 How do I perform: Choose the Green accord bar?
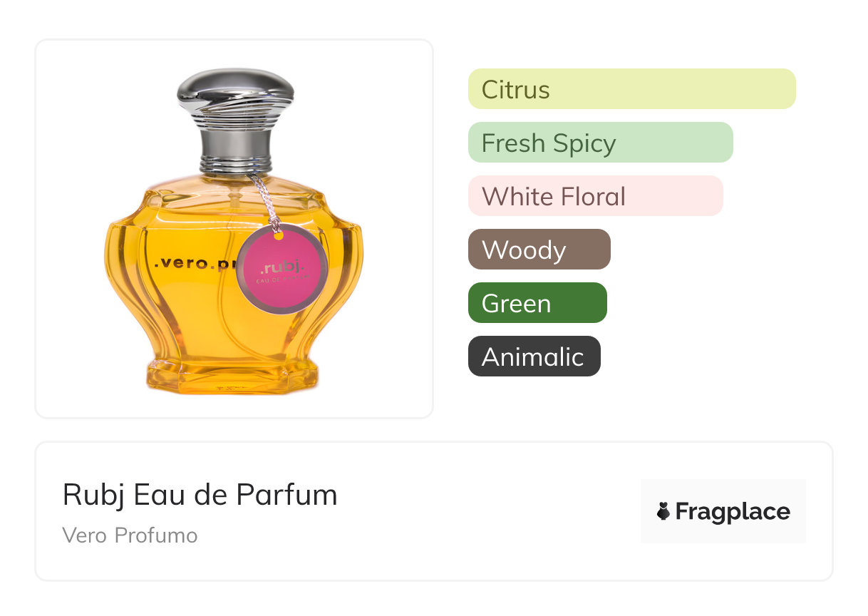click(x=537, y=303)
